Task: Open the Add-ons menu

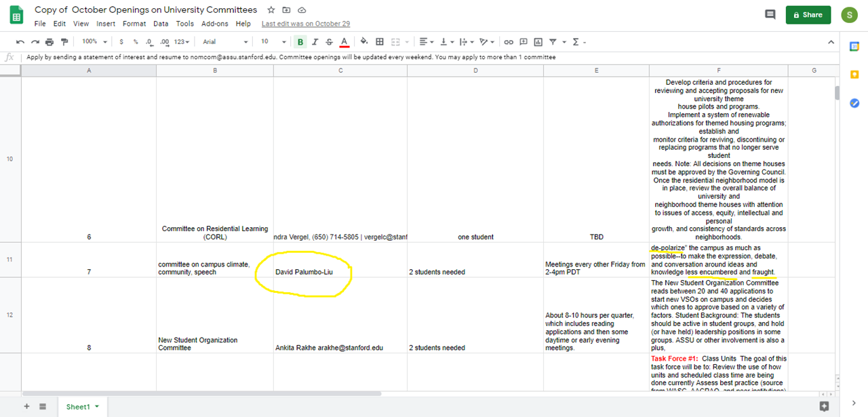Action: point(216,24)
